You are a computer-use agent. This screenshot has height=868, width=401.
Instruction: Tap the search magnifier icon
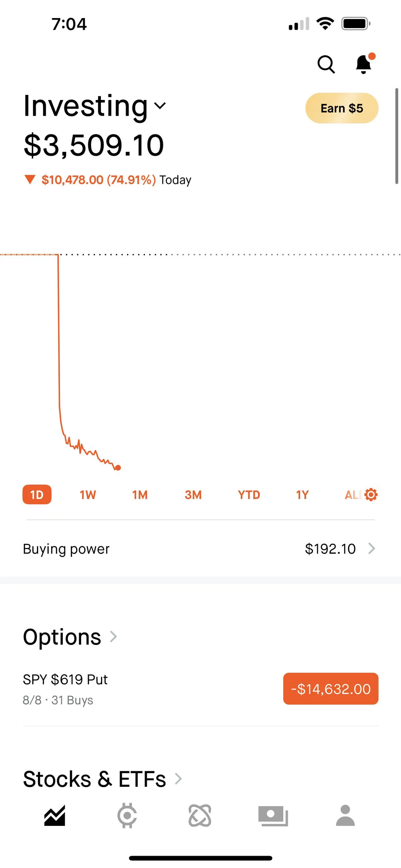tap(326, 64)
